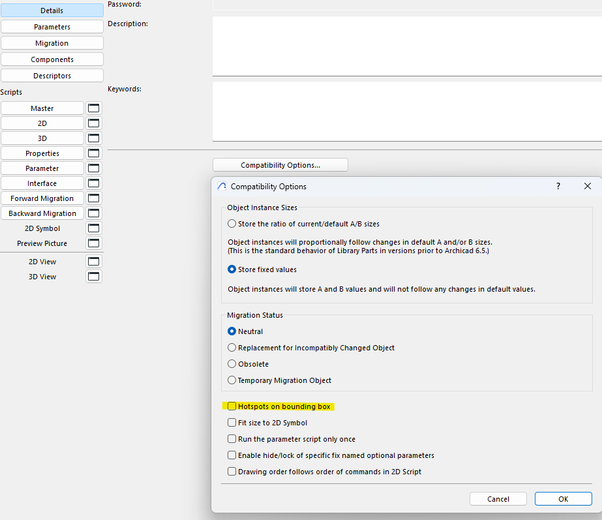This screenshot has width=602, height=520.
Task: Choose Replacement for Incompatibly Changed Object
Action: coord(311,348)
